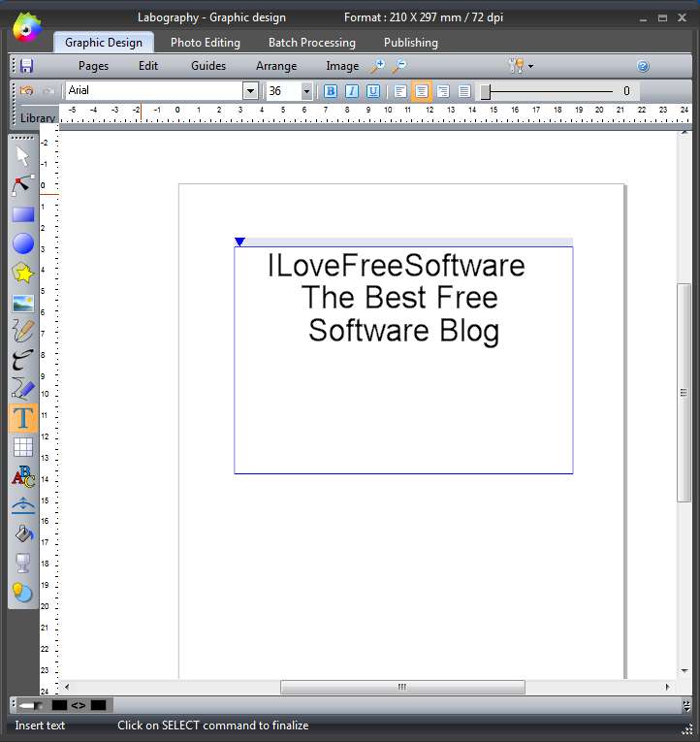The width and height of the screenshot is (700, 742).
Task: Switch to the Graphic Design tab
Action: tap(104, 43)
